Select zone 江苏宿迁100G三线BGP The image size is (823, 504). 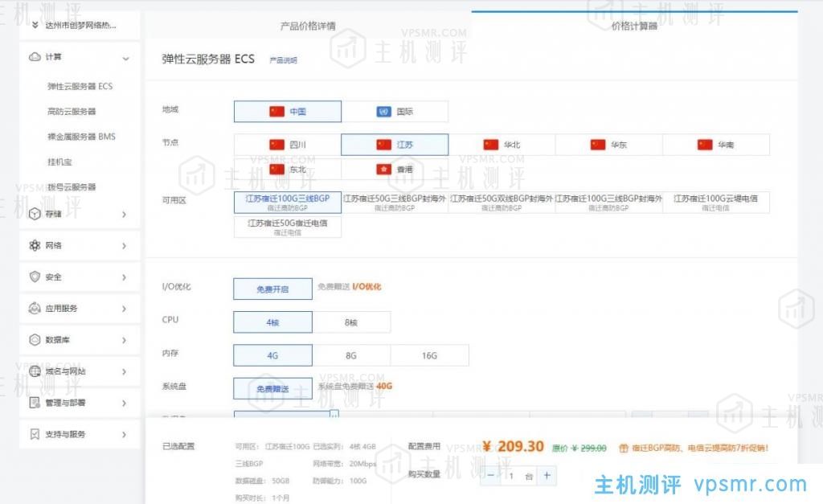click(288, 202)
